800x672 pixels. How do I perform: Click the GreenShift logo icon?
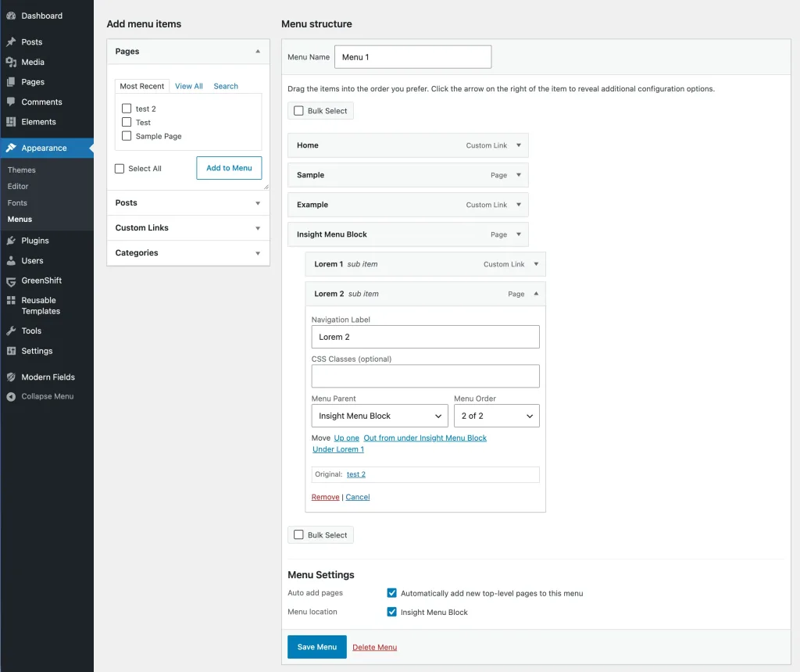(11, 281)
